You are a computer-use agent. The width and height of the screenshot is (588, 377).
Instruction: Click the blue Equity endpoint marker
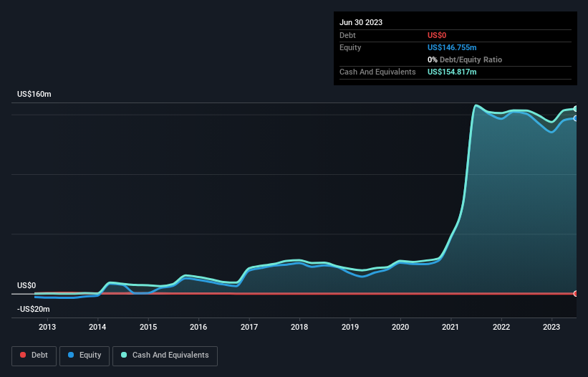(x=576, y=118)
